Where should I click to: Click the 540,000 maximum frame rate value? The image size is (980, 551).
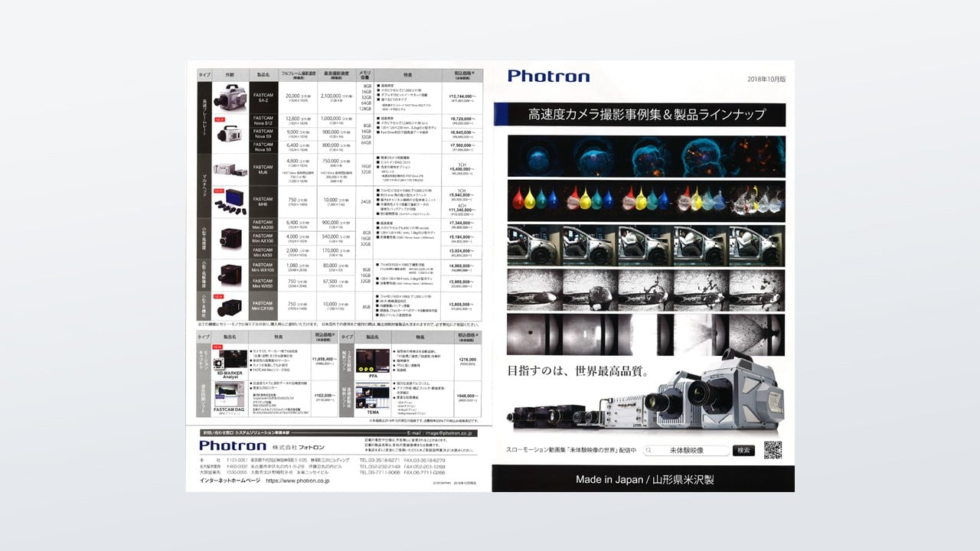coord(336,236)
